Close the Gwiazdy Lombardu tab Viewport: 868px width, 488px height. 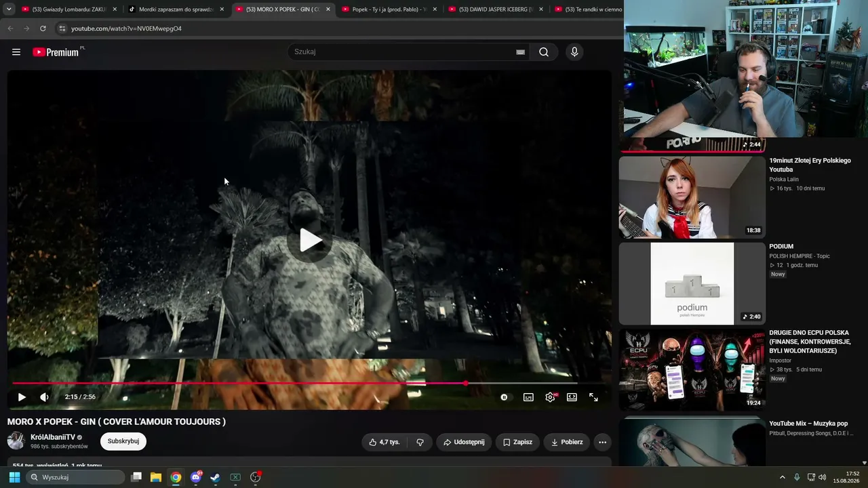click(115, 9)
